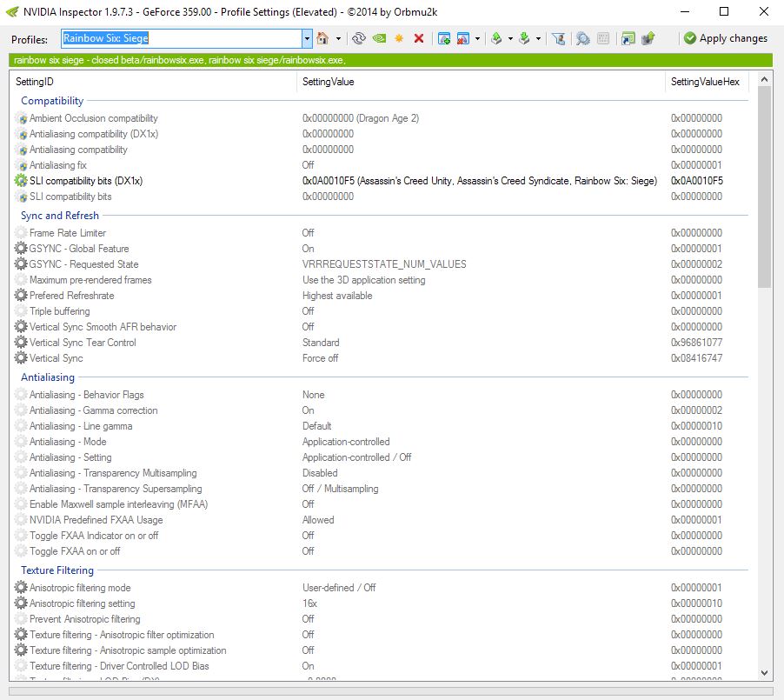Select Antialiasing - Mode row
This screenshot has width=784, height=700.
point(381,442)
